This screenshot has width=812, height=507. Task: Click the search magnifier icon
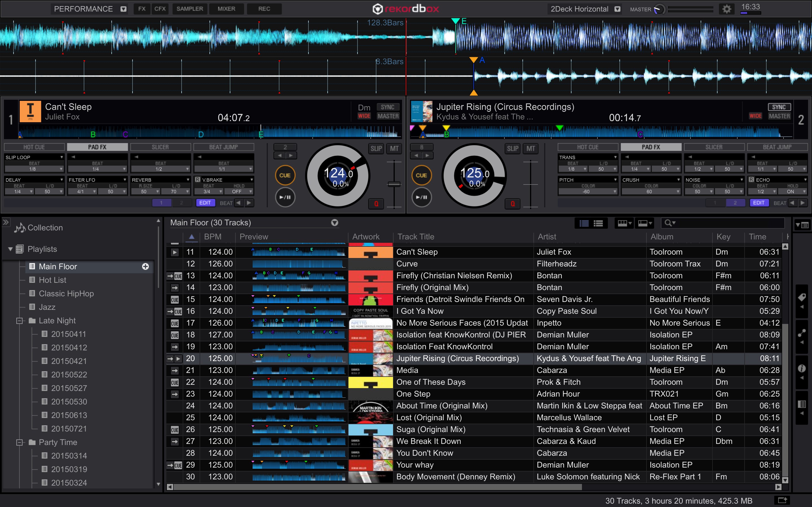[668, 223]
